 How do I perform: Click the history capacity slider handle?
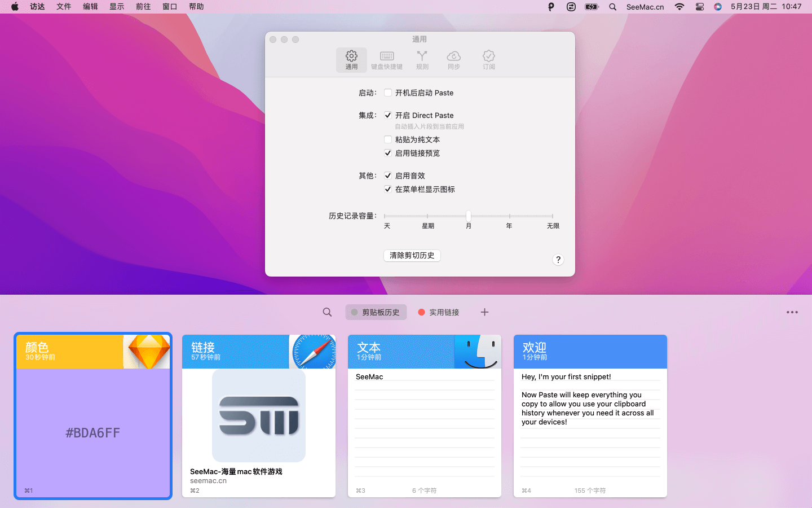(469, 216)
